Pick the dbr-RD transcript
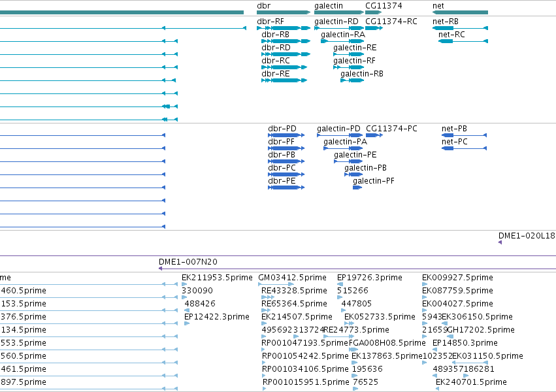 point(286,54)
